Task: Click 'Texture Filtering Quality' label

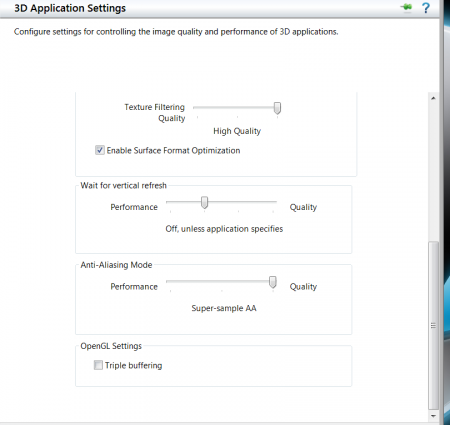Action: [x=155, y=113]
